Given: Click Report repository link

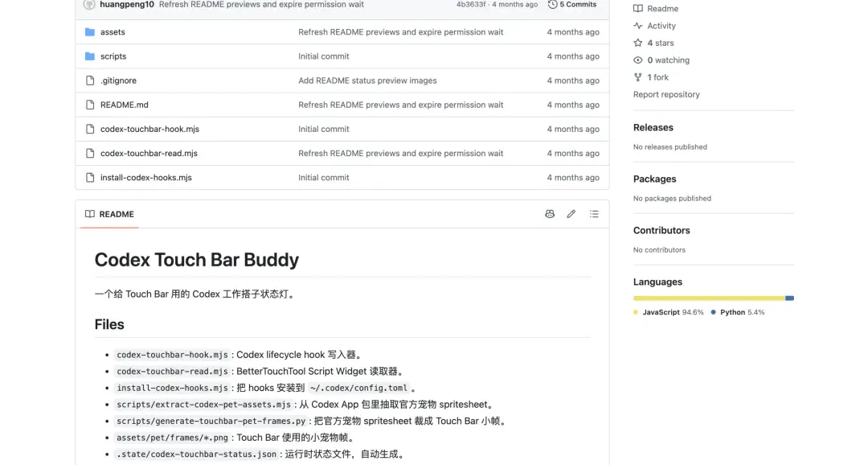Looking at the screenshot, I should (666, 95).
